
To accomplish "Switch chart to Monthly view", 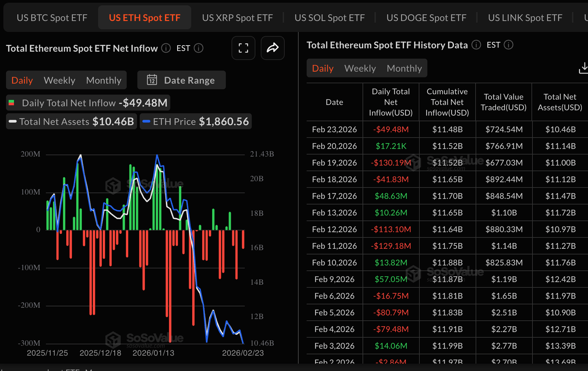I will click(103, 80).
